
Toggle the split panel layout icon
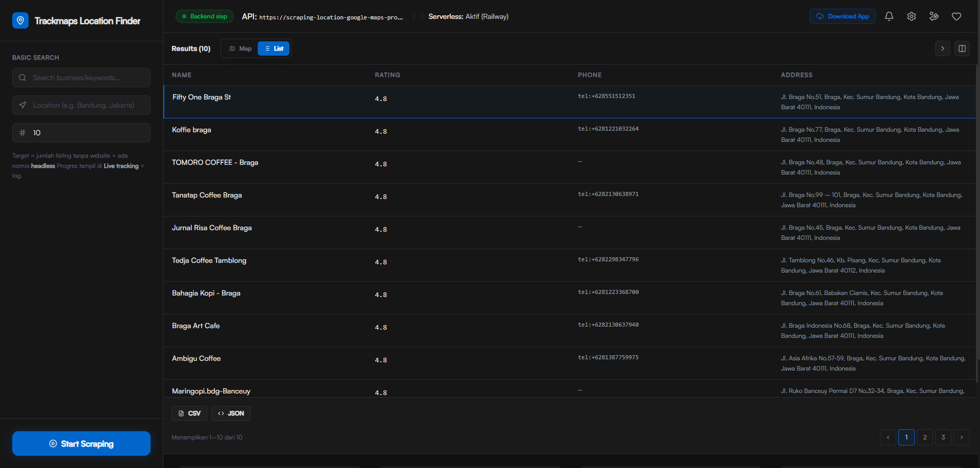[x=962, y=48]
